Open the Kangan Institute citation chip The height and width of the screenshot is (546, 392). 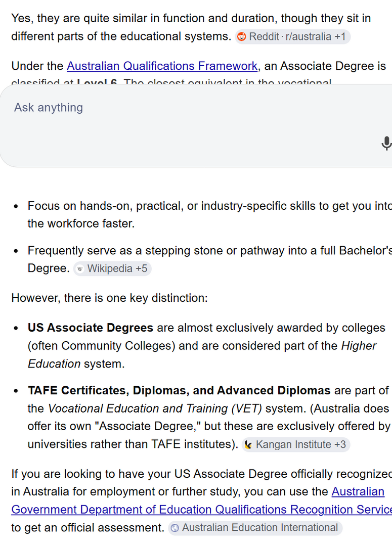click(295, 445)
